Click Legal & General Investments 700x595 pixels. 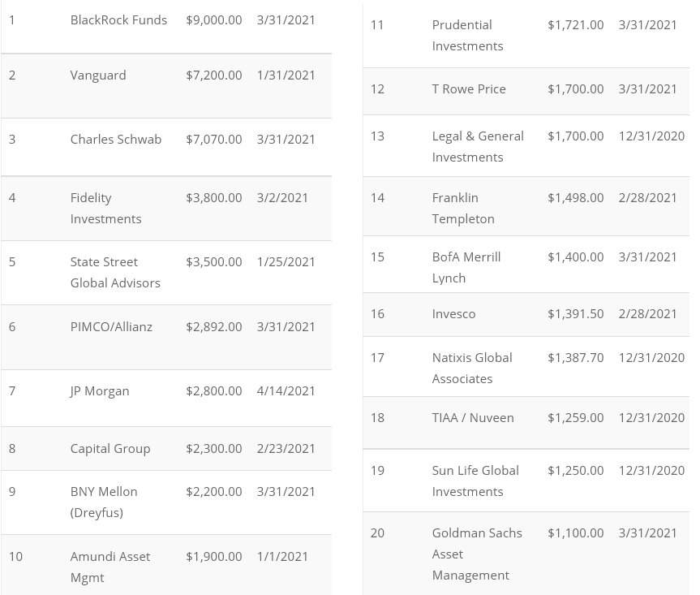pyautogui.click(x=478, y=146)
